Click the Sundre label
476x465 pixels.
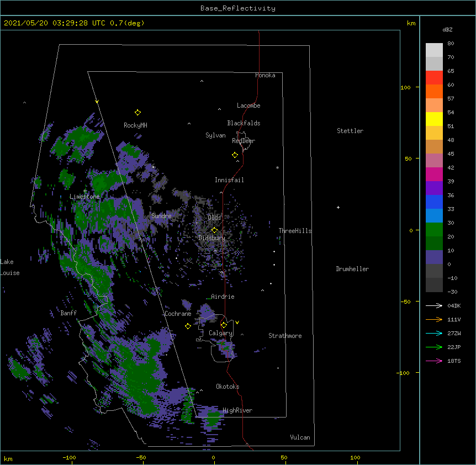[161, 216]
